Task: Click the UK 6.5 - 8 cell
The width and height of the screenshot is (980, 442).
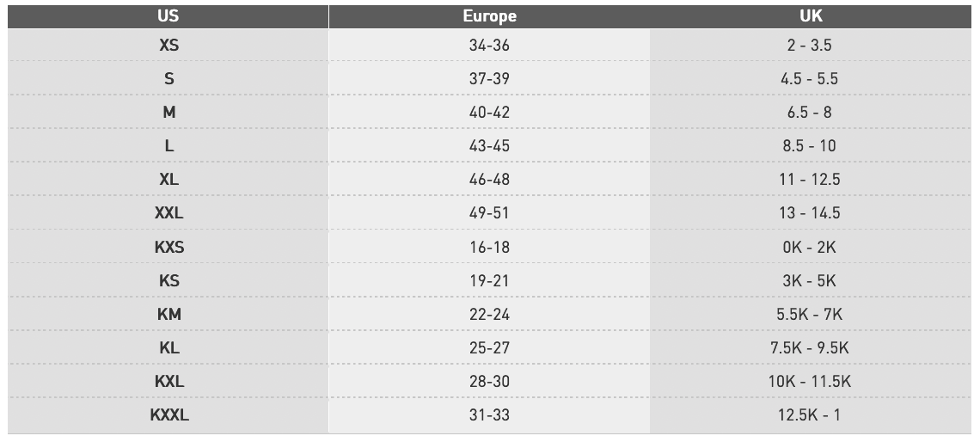Action: tap(811, 113)
